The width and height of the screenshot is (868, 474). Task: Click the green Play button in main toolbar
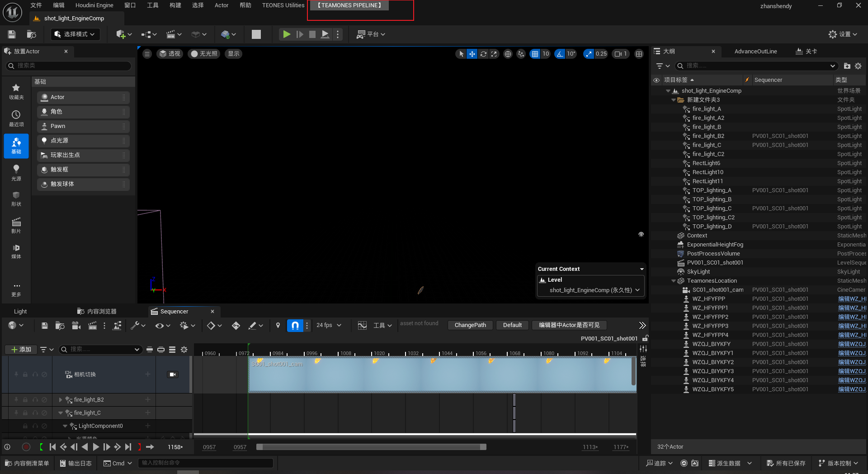[x=286, y=34]
